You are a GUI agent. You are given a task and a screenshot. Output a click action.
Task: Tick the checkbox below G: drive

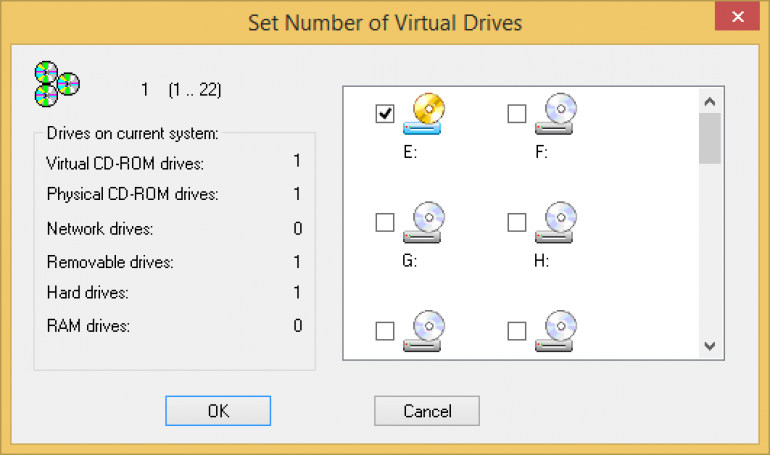(385, 331)
